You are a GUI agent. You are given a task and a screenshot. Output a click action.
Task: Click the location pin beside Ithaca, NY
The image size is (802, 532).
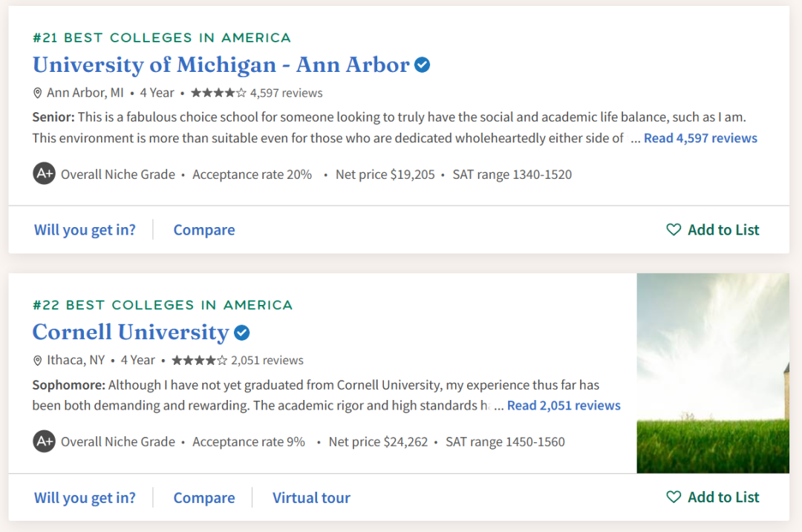pyautogui.click(x=37, y=361)
